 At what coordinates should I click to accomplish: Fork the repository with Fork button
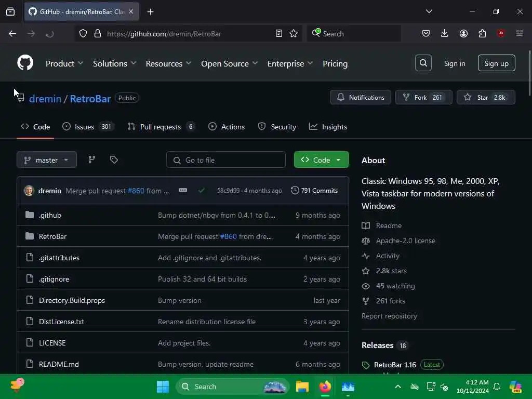pos(423,97)
